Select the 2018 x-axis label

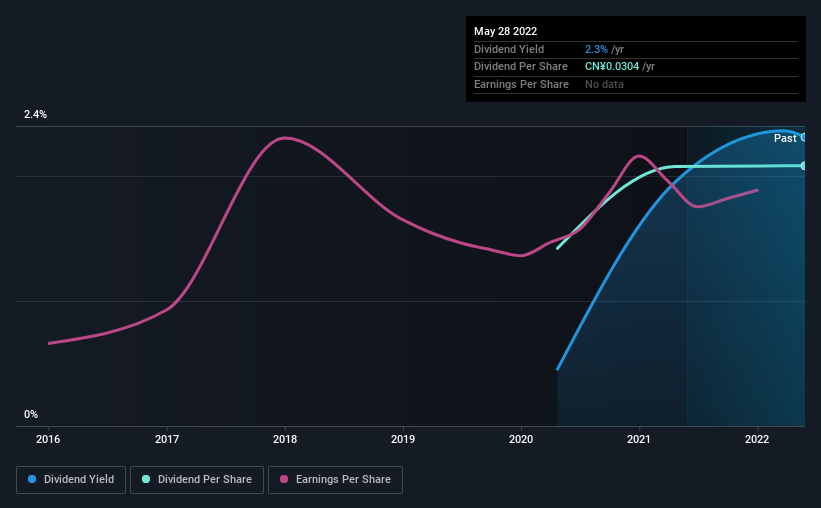(x=285, y=439)
